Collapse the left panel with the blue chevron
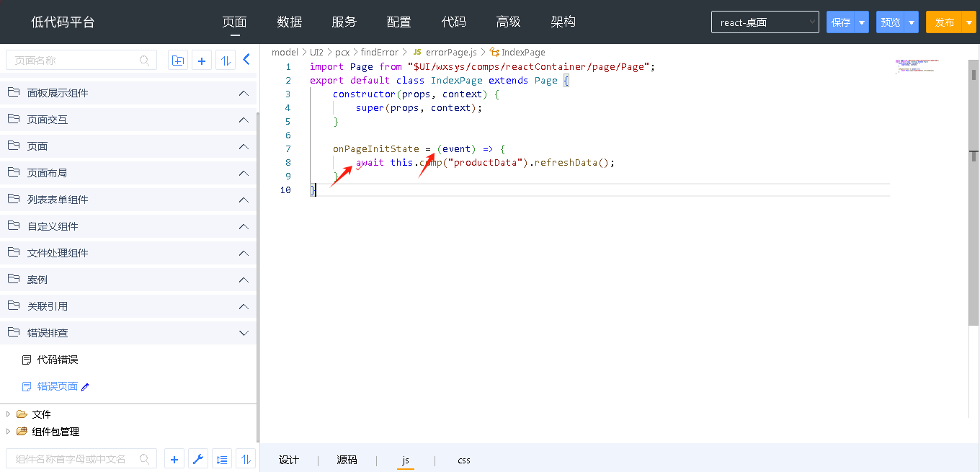 coord(246,60)
